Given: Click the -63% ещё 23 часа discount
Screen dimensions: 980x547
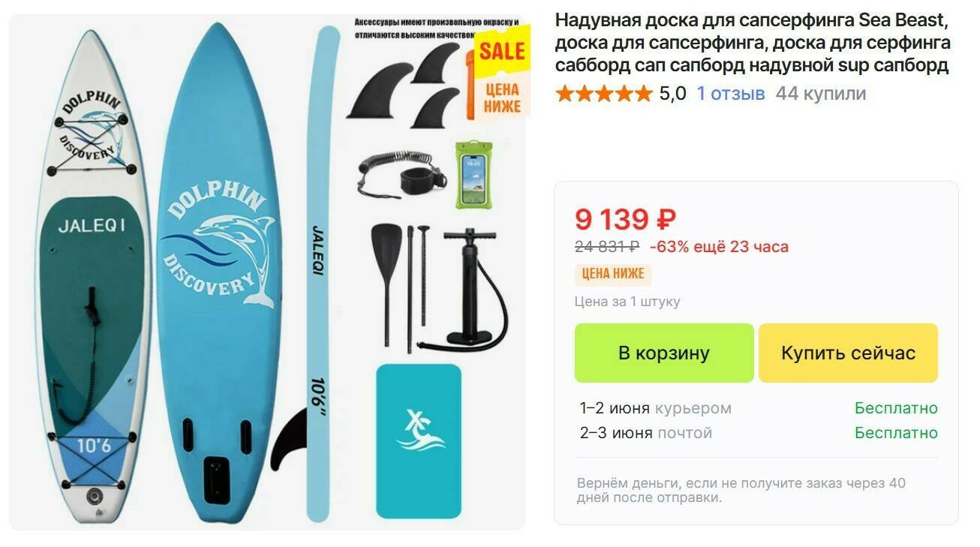Looking at the screenshot, I should [x=719, y=247].
